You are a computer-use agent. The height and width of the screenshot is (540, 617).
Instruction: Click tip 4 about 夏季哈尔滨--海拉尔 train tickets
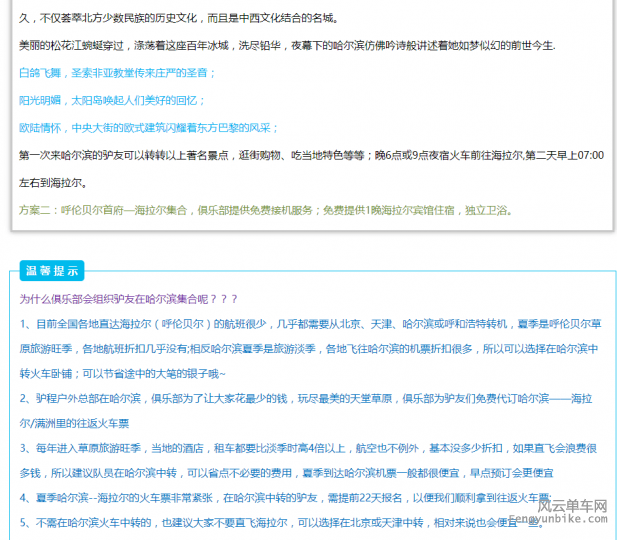click(285, 497)
